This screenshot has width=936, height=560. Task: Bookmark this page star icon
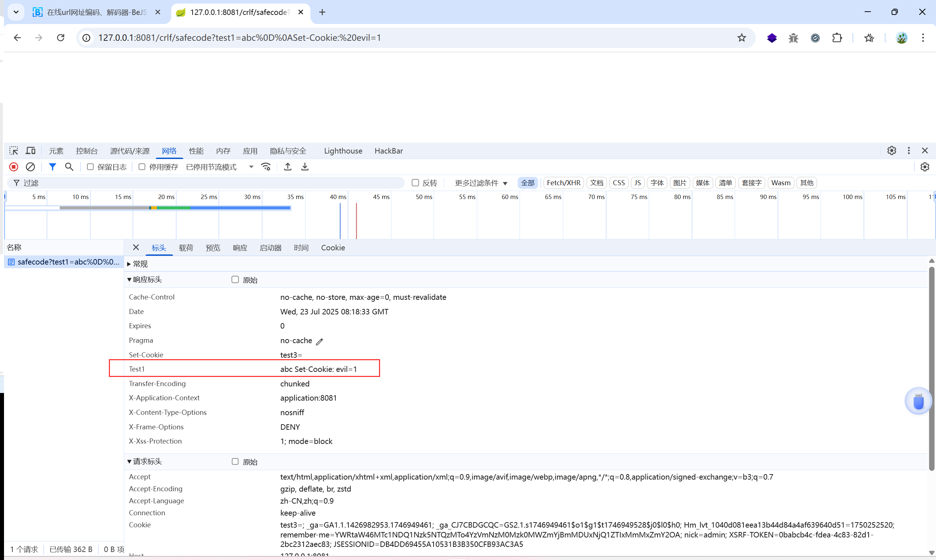click(741, 38)
